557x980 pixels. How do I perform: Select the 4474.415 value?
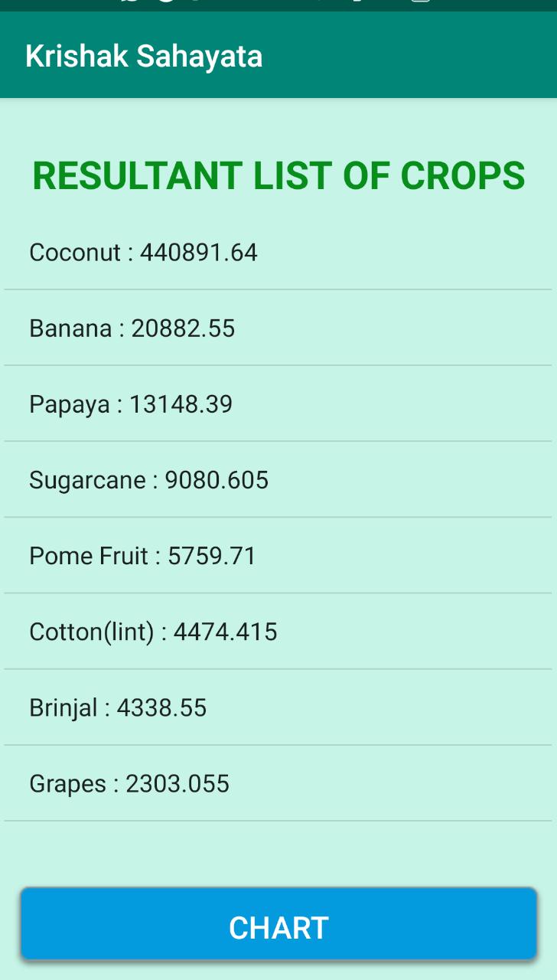pyautogui.click(x=225, y=632)
